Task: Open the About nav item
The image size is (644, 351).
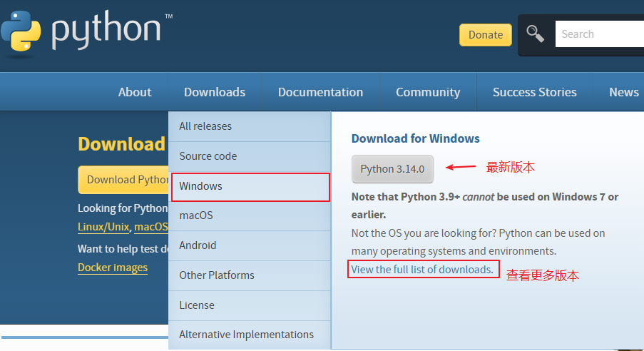Action: click(135, 92)
